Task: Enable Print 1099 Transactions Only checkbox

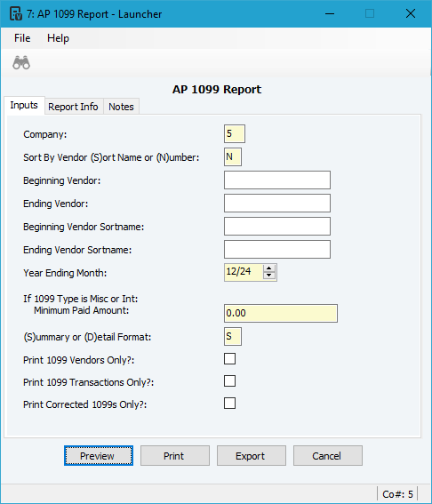Action: coord(230,381)
